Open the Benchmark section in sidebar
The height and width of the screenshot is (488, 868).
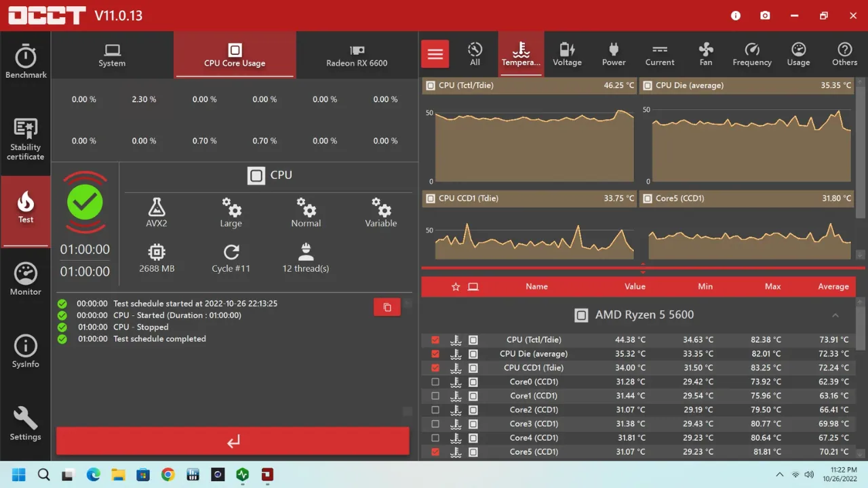pyautogui.click(x=26, y=61)
